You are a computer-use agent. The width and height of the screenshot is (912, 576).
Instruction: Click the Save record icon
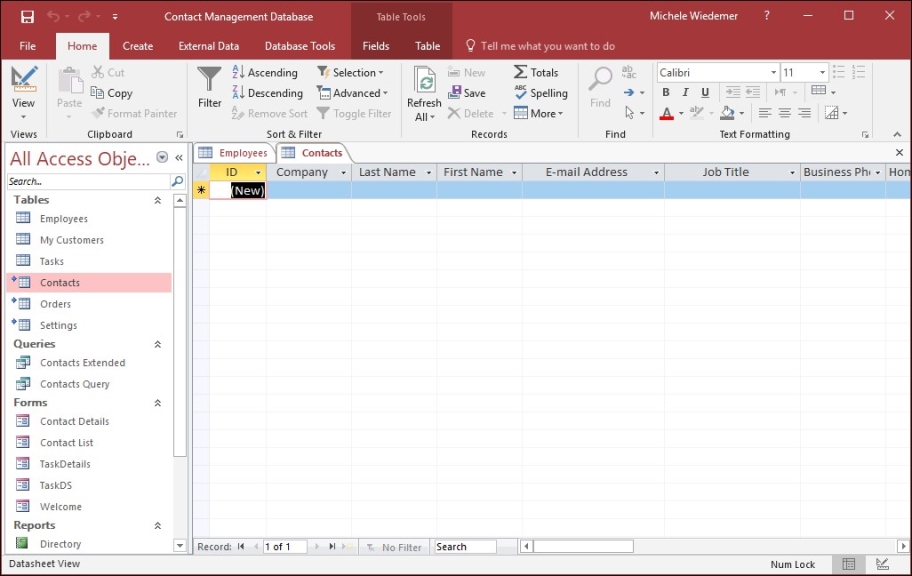click(454, 93)
